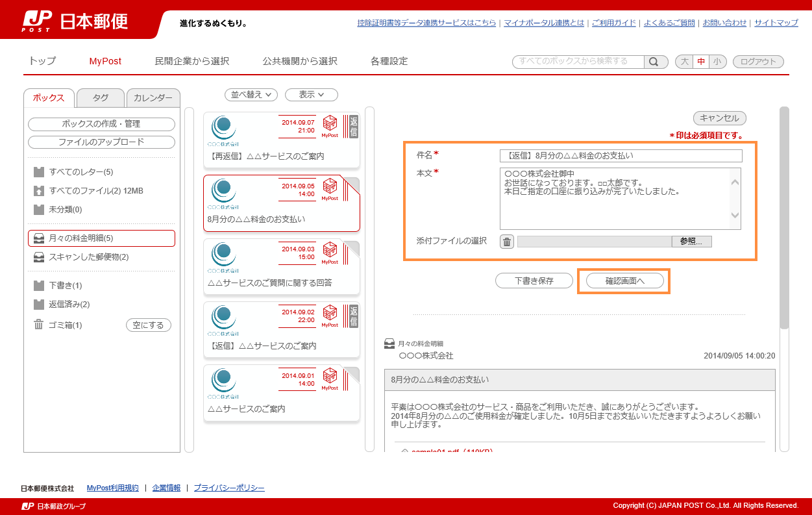The image size is (812, 515).
Task: Open ご利用ガイド link
Action: click(x=614, y=23)
